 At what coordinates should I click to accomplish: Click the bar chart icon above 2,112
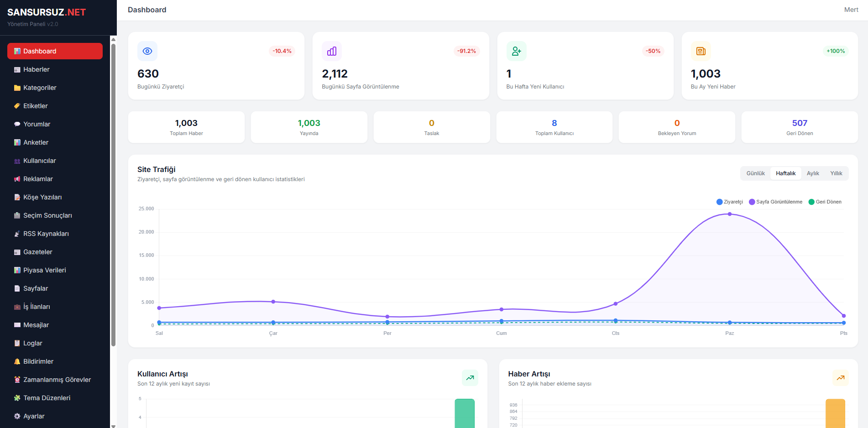(332, 51)
